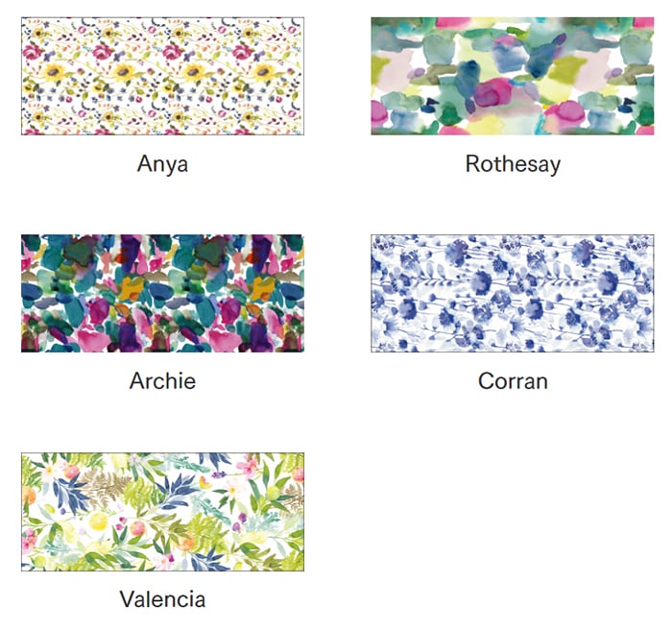
Task: Click the Corran pattern name
Action: coord(513,380)
